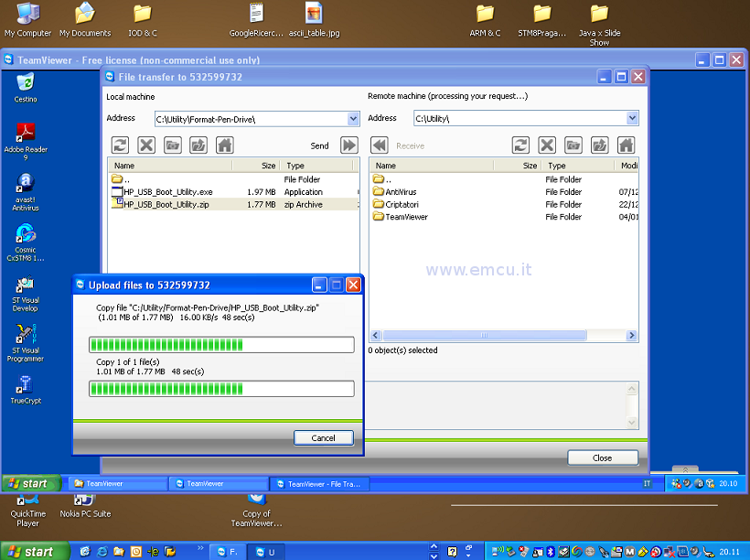Screen dimensions: 750x560
Task: Go up one folder on remote machine
Action: 600,145
